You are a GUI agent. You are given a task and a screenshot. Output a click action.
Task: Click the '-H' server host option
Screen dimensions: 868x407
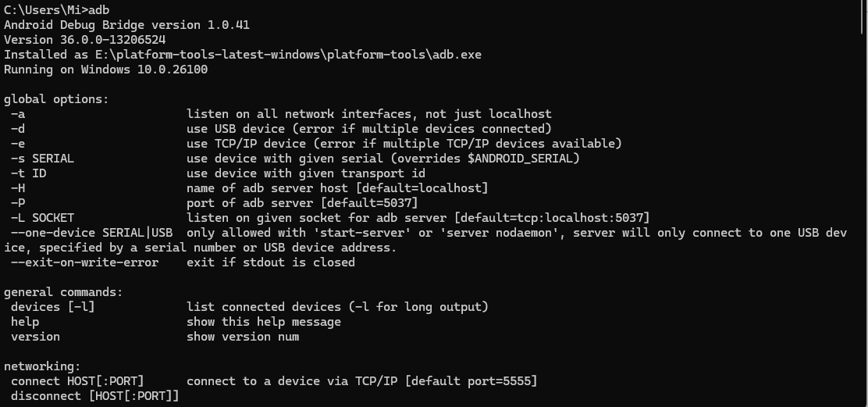coord(18,188)
